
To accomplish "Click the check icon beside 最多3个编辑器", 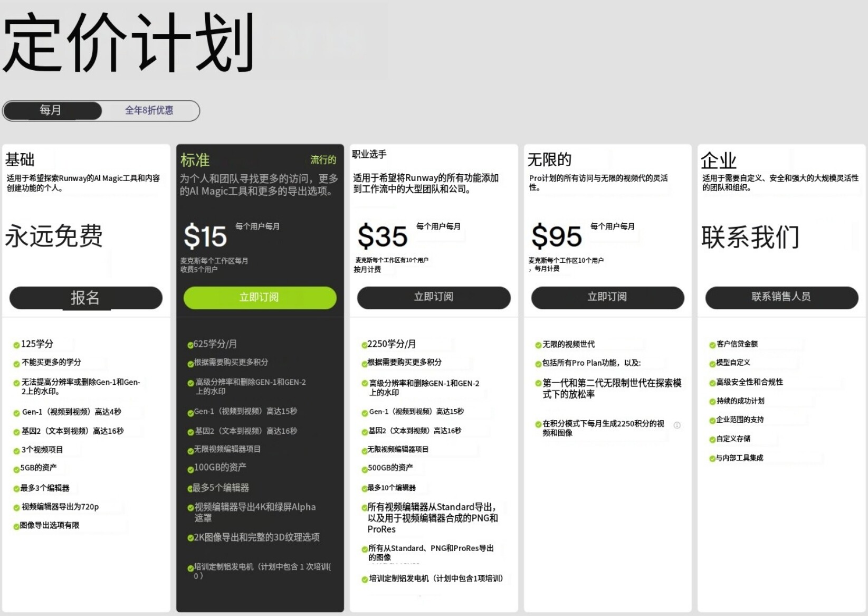I will 16,489.
